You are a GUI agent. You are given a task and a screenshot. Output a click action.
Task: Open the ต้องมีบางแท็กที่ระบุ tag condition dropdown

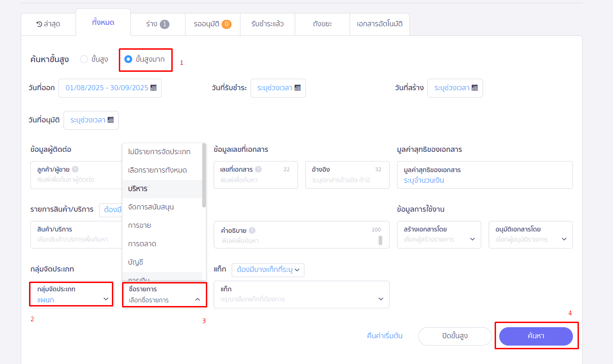coord(268,270)
